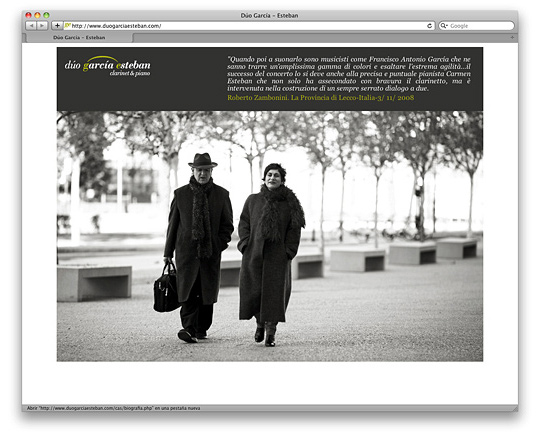
Task: Close the window with the red button
Action: pos(29,15)
